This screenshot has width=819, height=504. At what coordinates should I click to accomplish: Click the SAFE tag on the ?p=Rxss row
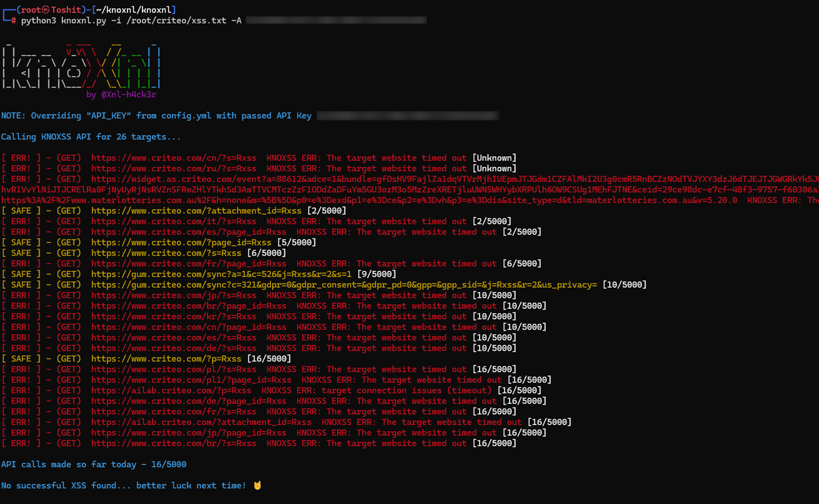22,359
